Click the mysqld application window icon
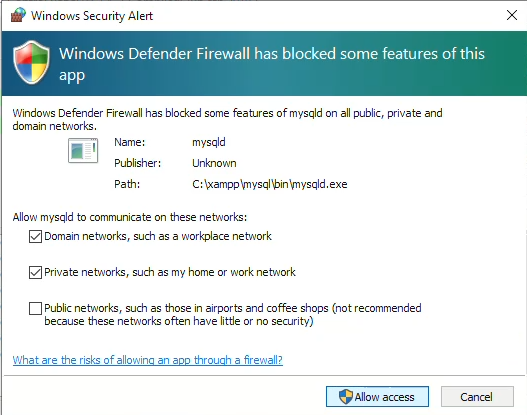This screenshot has height=415, width=527. click(83, 151)
